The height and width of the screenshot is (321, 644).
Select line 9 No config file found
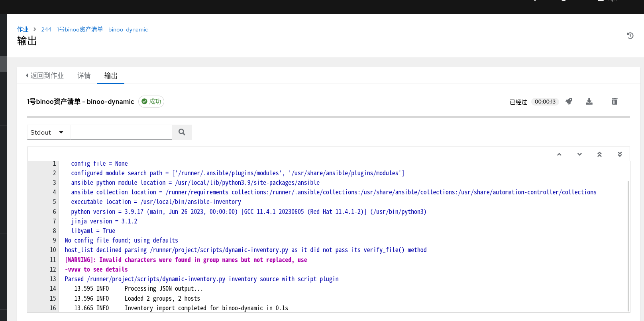[x=121, y=241]
